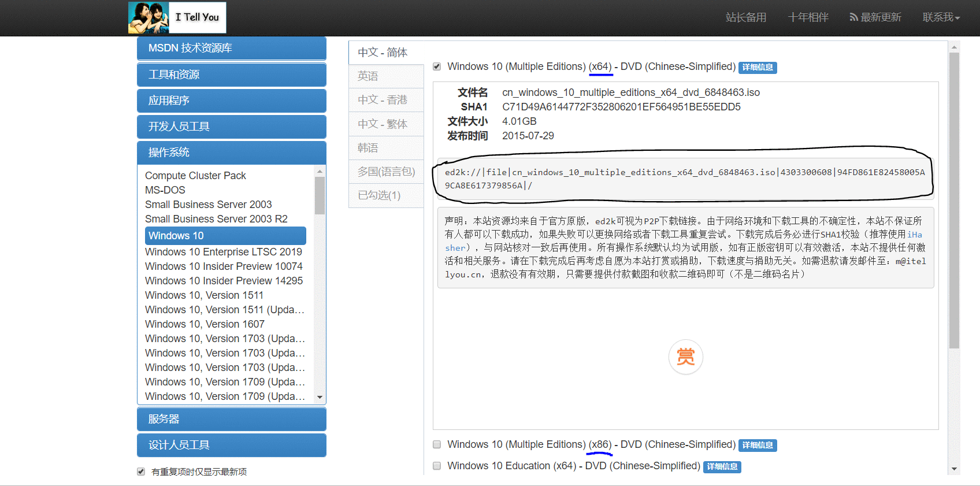This screenshot has height=486, width=980.
Task: Expand the MSDN 技术资源库 section
Action: click(232, 48)
